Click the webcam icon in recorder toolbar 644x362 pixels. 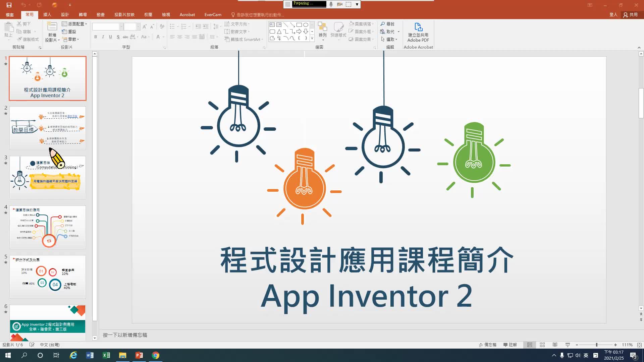tap(340, 4)
